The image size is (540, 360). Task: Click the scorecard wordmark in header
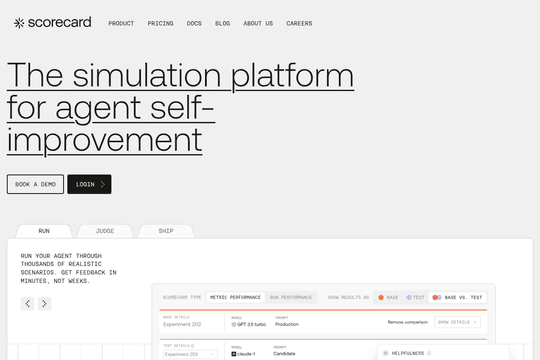coord(60,22)
